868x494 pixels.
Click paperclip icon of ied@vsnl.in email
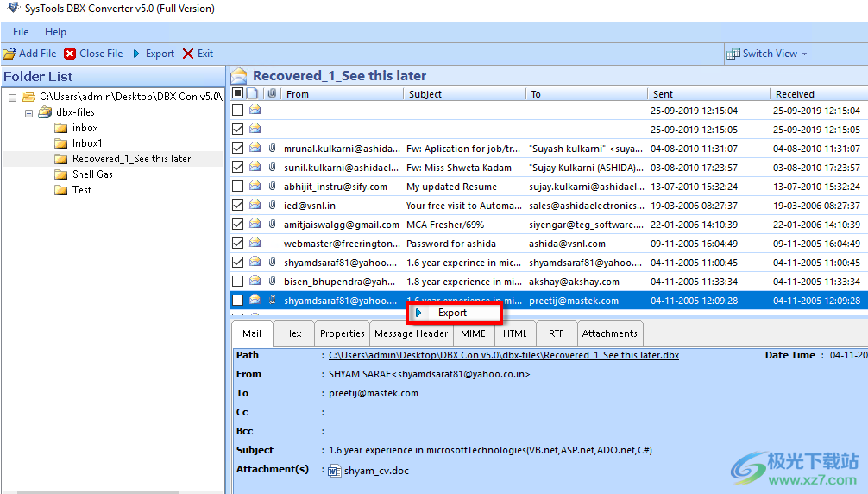click(x=272, y=205)
